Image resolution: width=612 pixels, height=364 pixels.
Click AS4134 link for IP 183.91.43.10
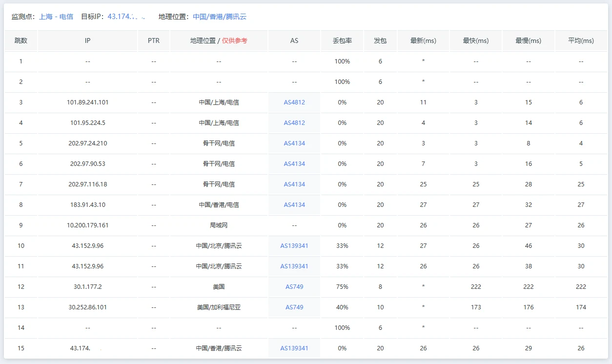pos(294,205)
